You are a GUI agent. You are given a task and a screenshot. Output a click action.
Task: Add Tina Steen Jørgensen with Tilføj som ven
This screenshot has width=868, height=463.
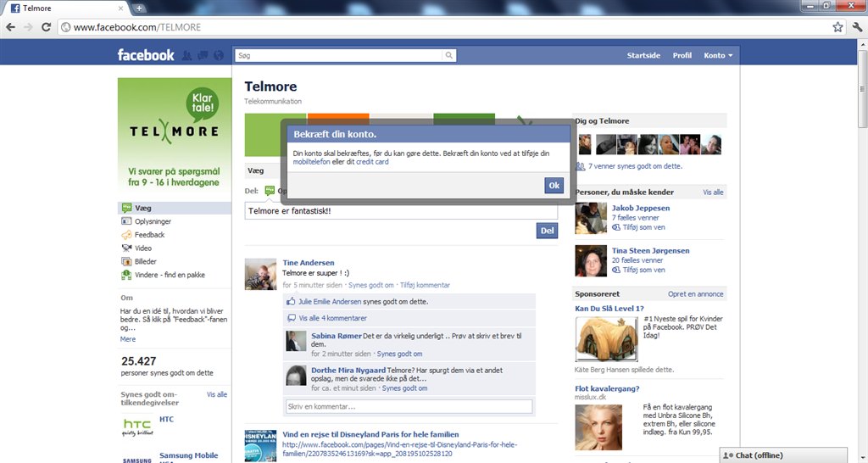pos(644,270)
